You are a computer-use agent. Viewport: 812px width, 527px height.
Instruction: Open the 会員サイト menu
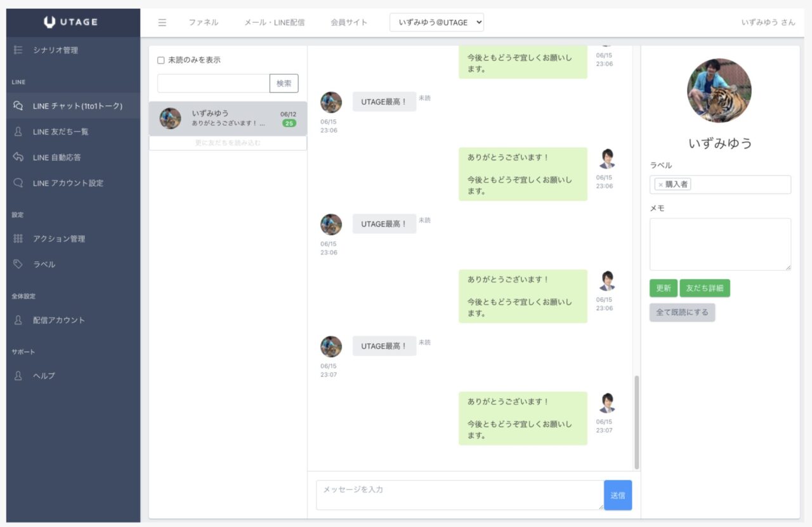(x=349, y=22)
